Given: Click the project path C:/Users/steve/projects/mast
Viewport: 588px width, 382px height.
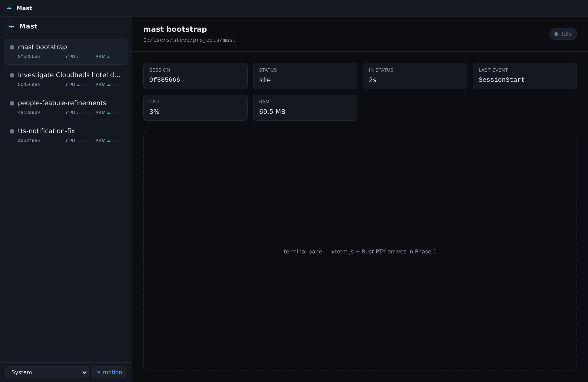Looking at the screenshot, I should pos(189,40).
